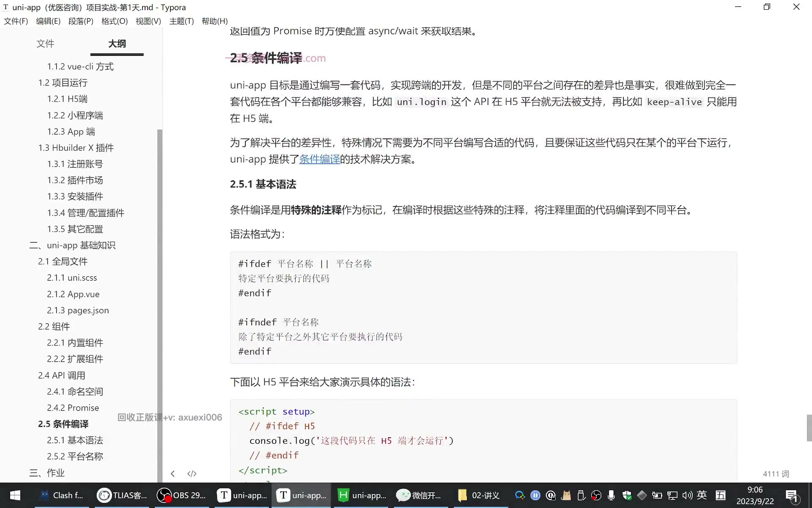Toggle source code mode icon
This screenshot has height=508, width=812.
point(192,473)
